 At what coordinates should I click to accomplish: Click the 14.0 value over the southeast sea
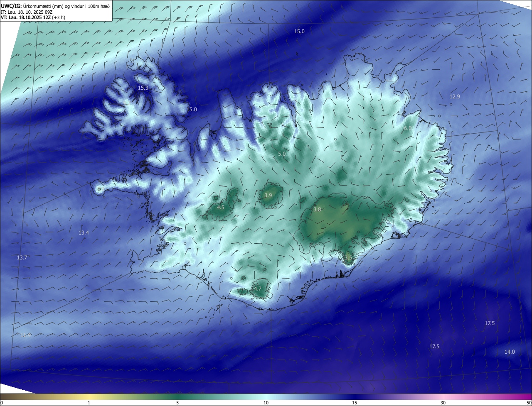pyautogui.click(x=510, y=352)
